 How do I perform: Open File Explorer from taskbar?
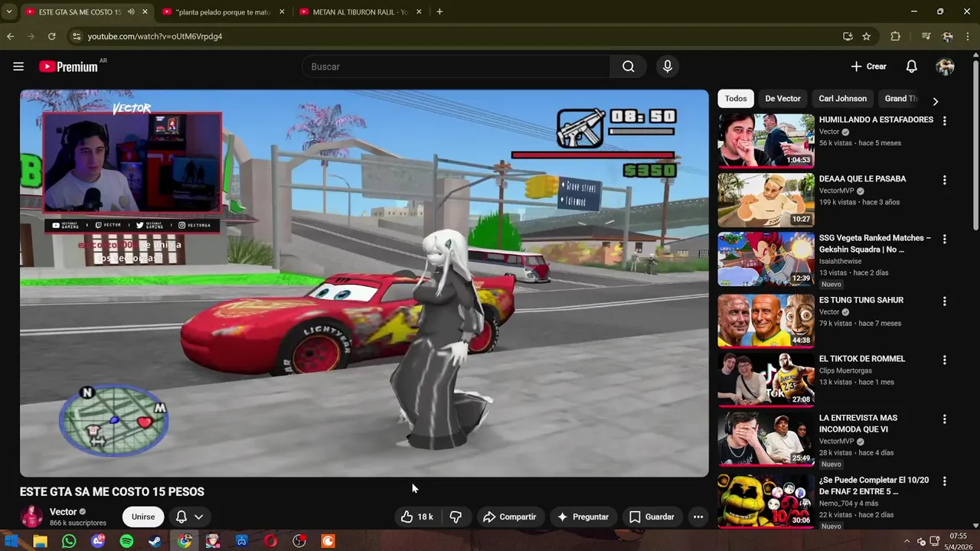(40, 541)
